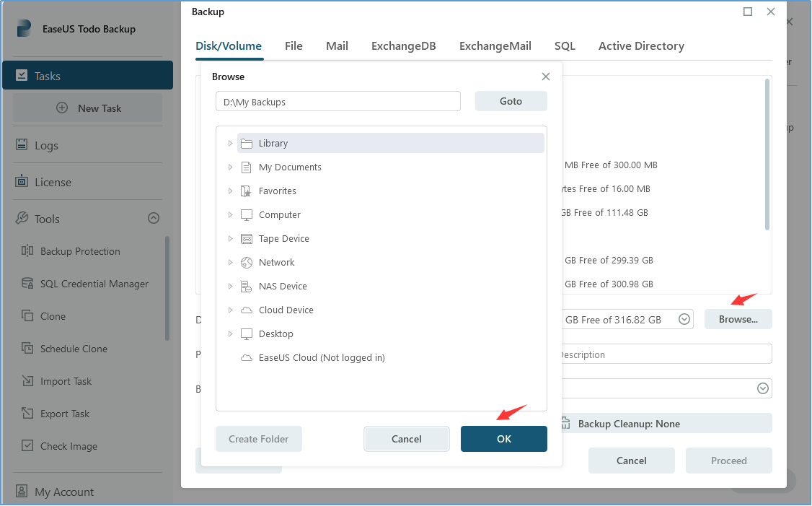Image resolution: width=812 pixels, height=506 pixels.
Task: Collapse the Tools section chevron
Action: coord(154,218)
